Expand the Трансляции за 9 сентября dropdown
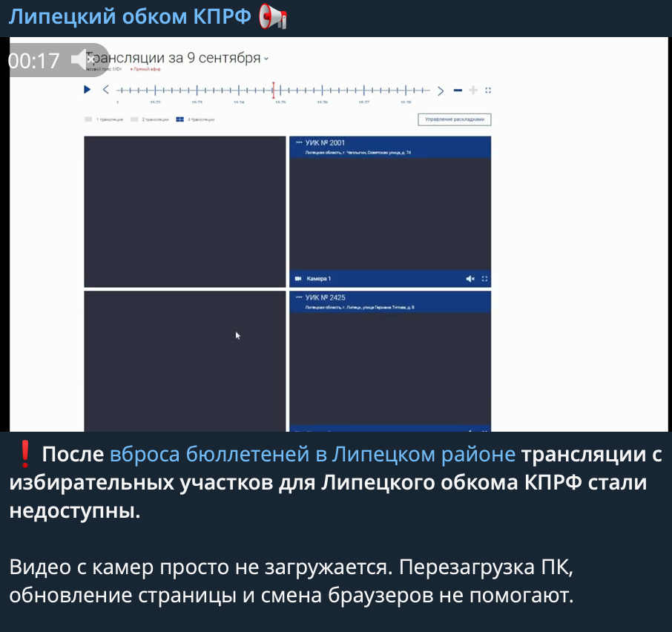Image resolution: width=672 pixels, height=632 pixels. click(x=266, y=59)
